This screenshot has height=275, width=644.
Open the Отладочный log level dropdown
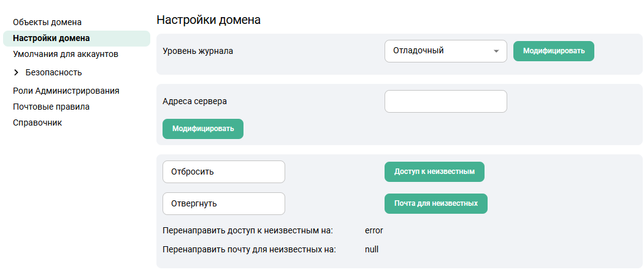click(439, 51)
